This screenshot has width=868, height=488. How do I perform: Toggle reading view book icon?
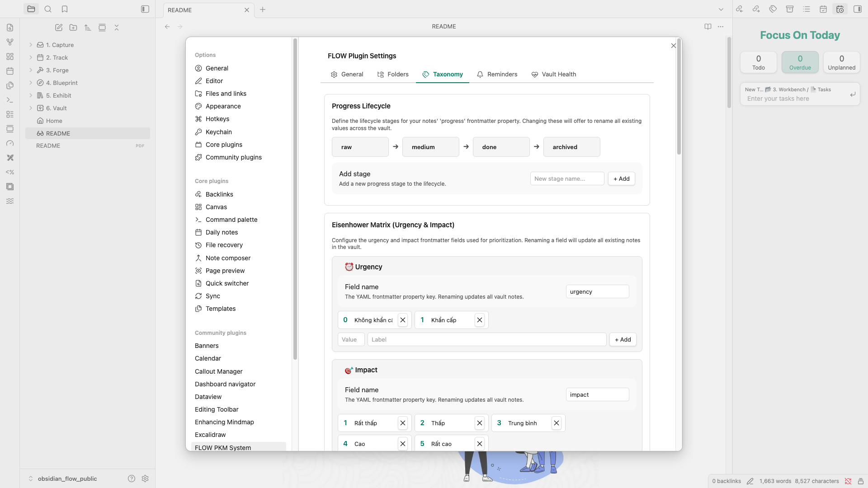708,27
